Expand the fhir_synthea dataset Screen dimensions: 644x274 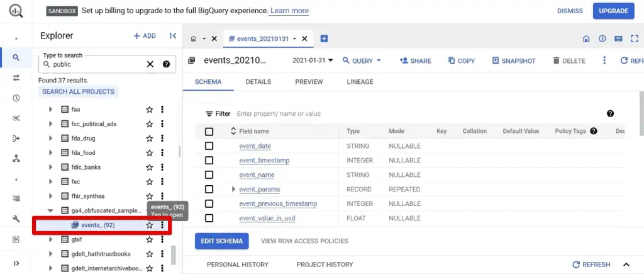(x=50, y=196)
